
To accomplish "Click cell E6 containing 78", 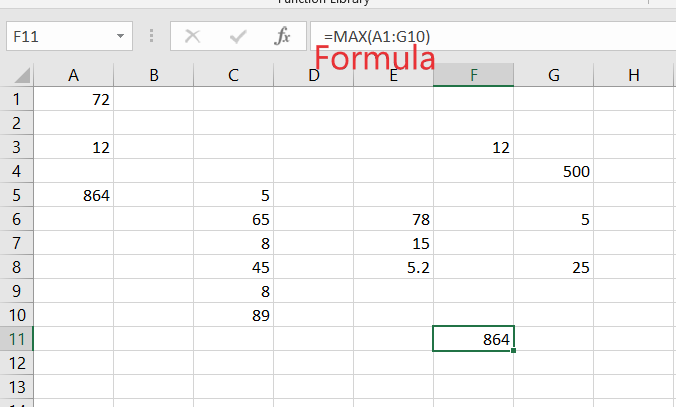I will point(394,219).
